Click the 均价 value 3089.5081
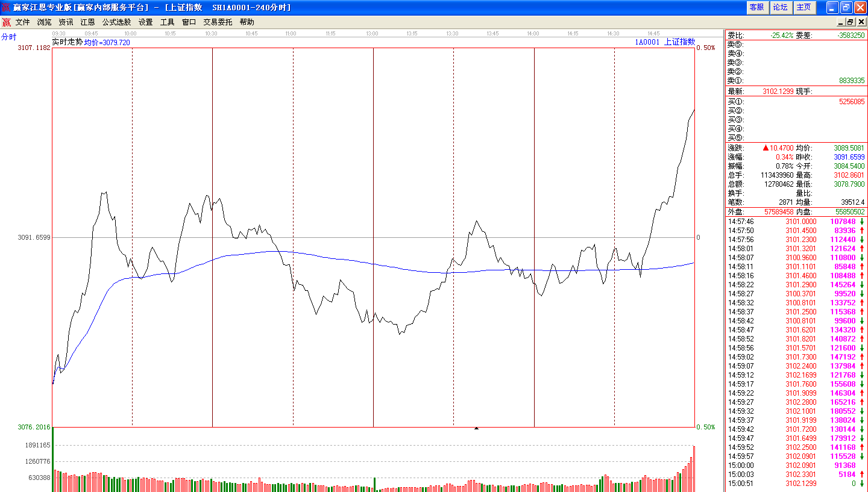 coord(849,148)
